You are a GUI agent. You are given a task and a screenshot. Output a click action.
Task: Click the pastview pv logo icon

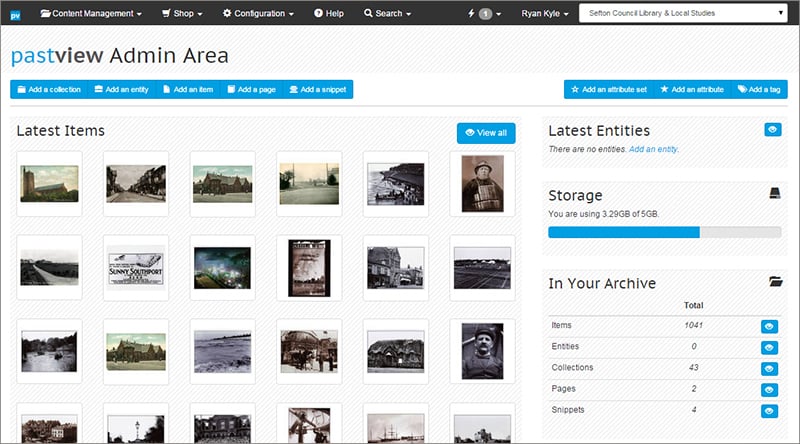pos(15,15)
